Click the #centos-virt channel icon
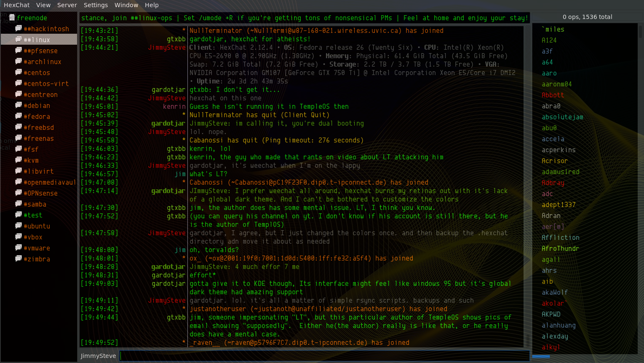 (19, 83)
